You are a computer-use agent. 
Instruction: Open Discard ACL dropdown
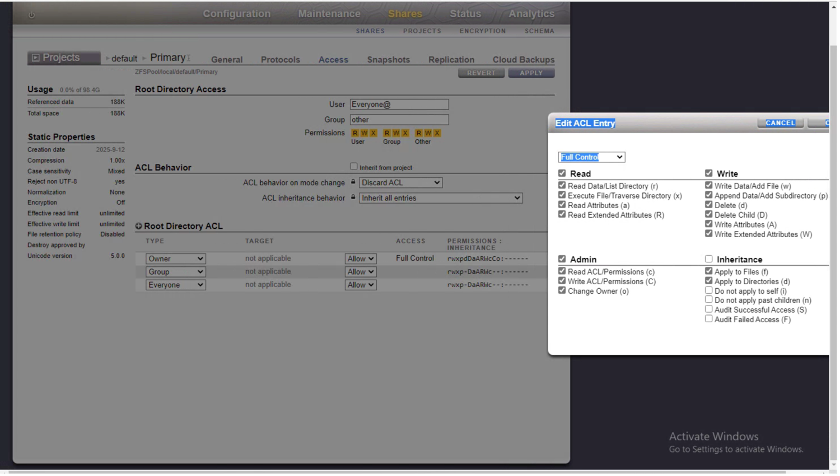pos(401,183)
